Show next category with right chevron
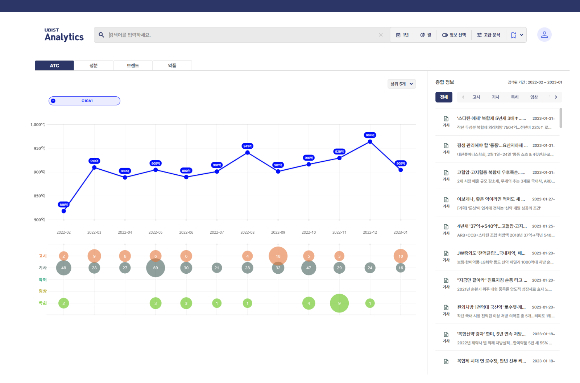 [556, 97]
